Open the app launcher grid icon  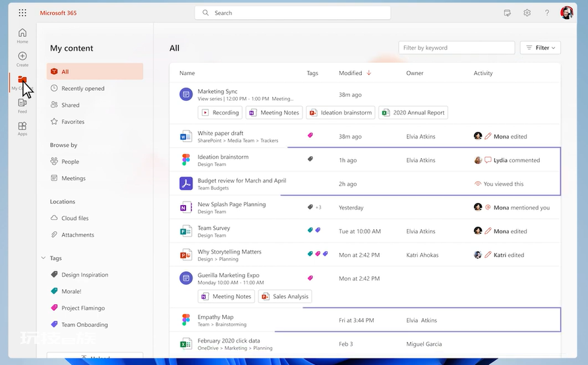22,13
